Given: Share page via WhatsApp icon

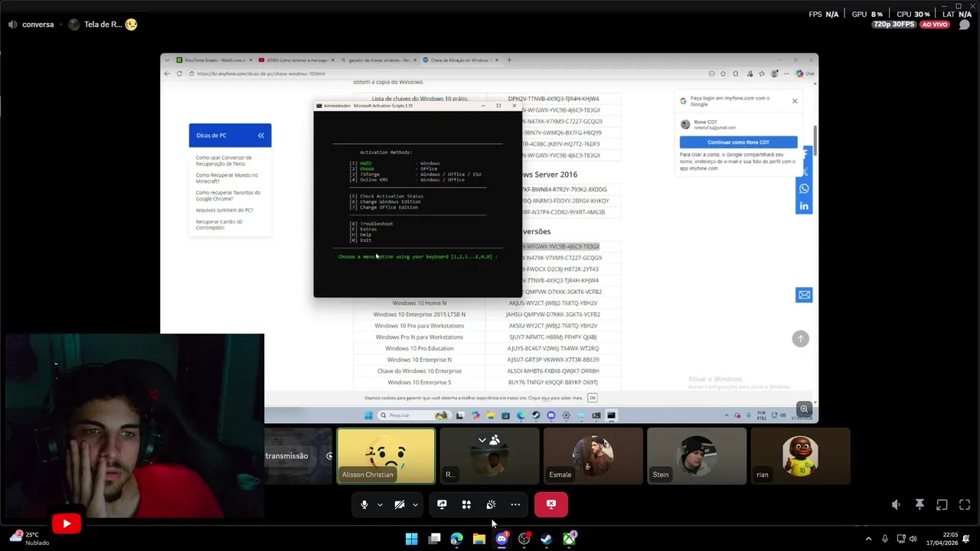Looking at the screenshot, I should point(804,189).
